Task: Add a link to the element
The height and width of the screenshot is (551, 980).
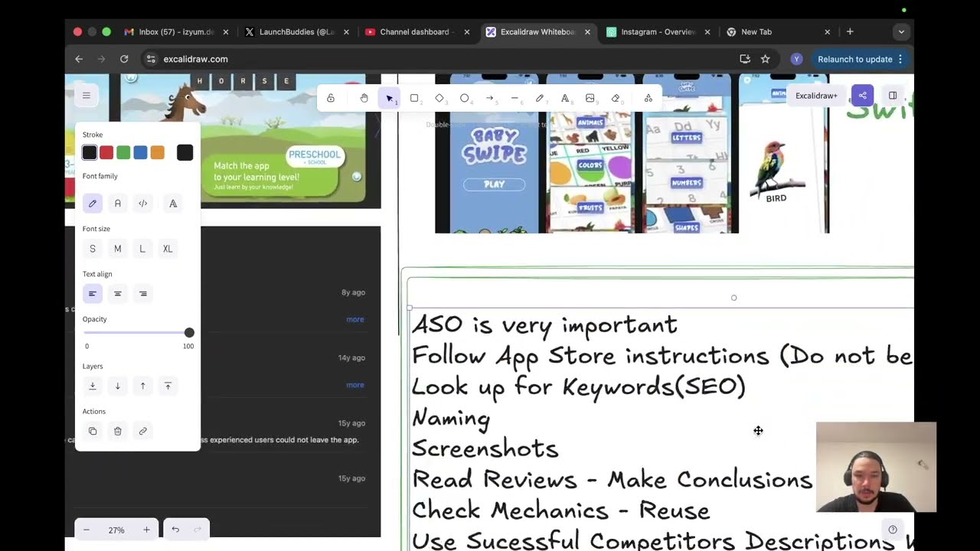Action: coord(142,431)
